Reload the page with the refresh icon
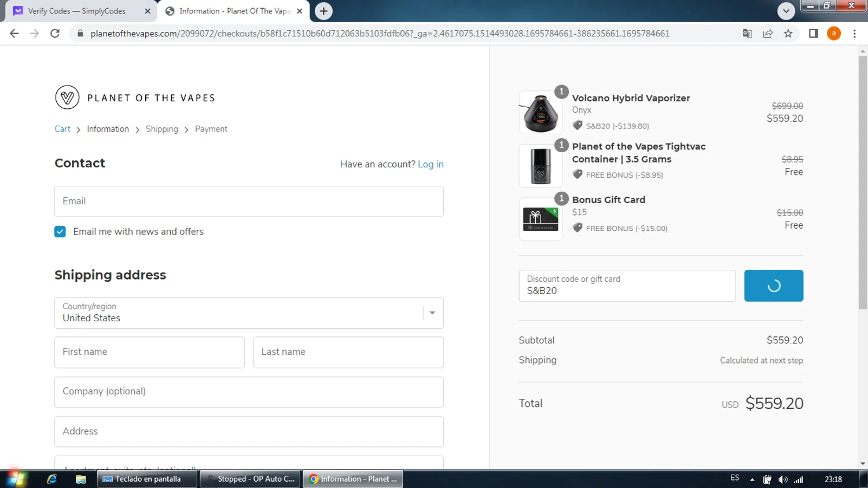 [x=55, y=34]
